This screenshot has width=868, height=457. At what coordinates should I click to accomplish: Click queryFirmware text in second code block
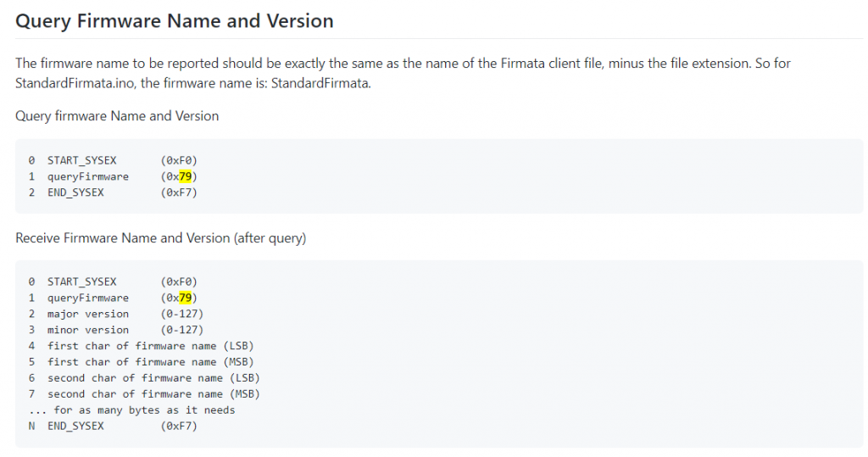point(88,298)
